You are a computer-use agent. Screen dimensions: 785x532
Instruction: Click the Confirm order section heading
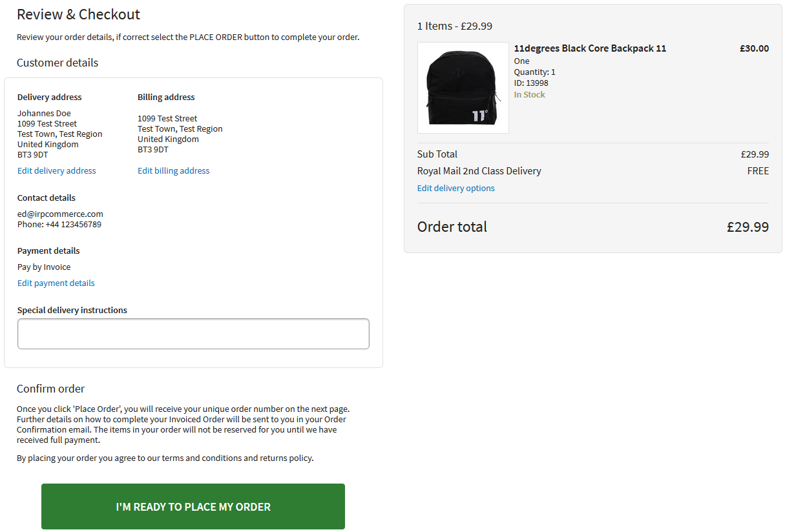[50, 389]
